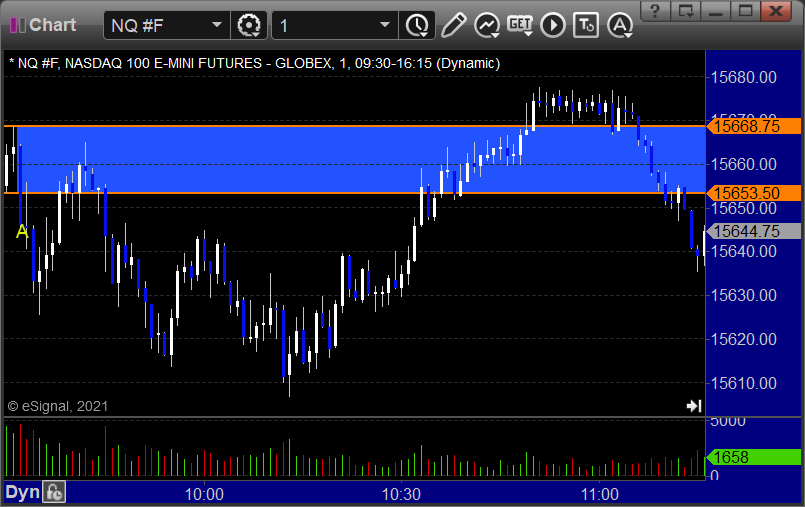Viewport: 805px width, 507px height.
Task: Maximize the chart window
Action: click(745, 11)
